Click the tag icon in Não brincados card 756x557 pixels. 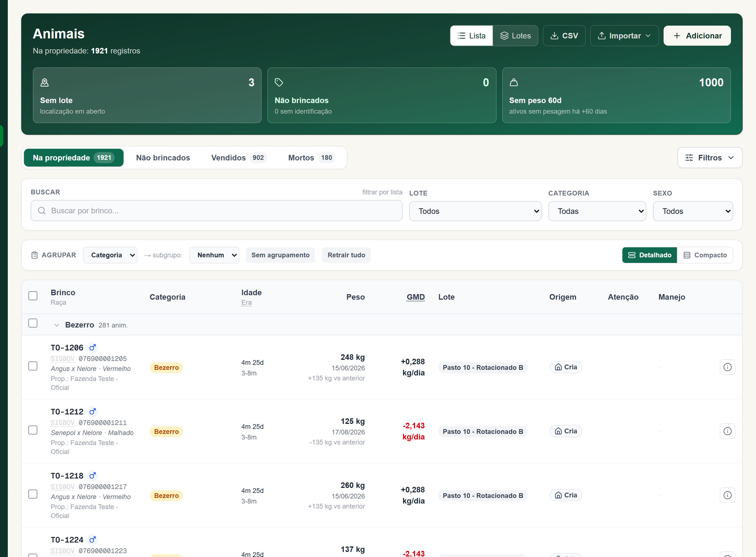click(x=279, y=82)
